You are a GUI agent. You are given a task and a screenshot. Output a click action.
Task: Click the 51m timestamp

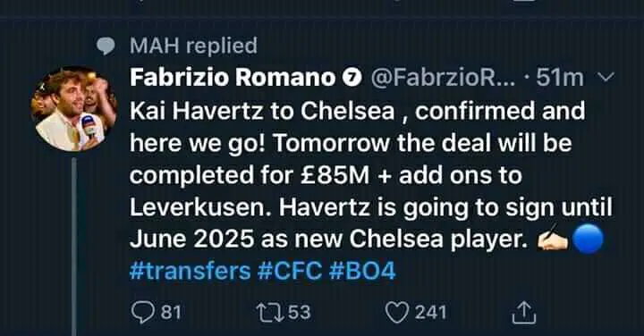(560, 77)
